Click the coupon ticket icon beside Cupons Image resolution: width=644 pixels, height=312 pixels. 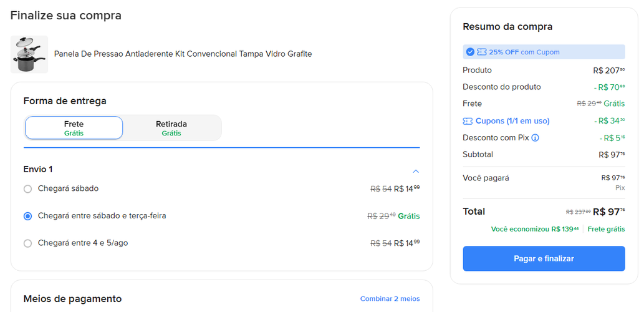tap(468, 121)
